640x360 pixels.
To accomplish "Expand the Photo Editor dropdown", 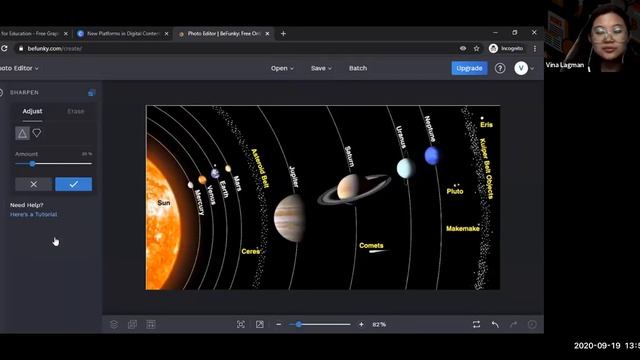I will (x=19, y=68).
